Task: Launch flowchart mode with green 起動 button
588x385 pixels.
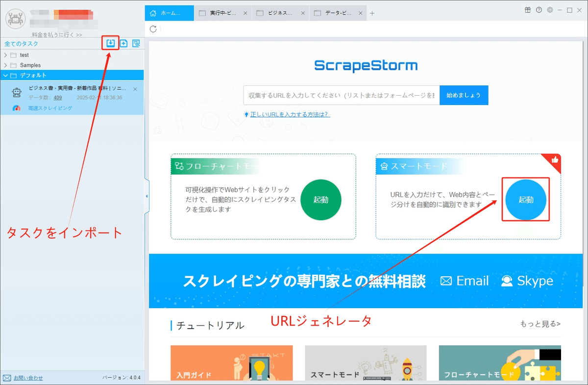Action: pyautogui.click(x=320, y=200)
